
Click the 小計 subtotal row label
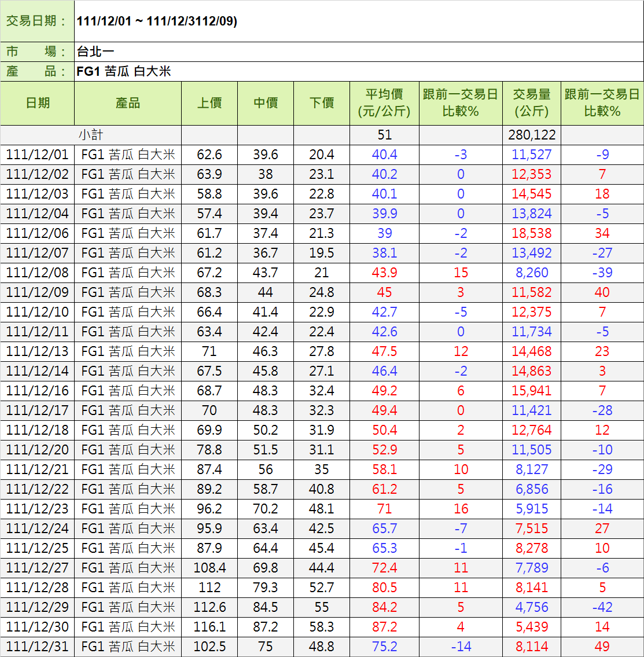point(91,135)
